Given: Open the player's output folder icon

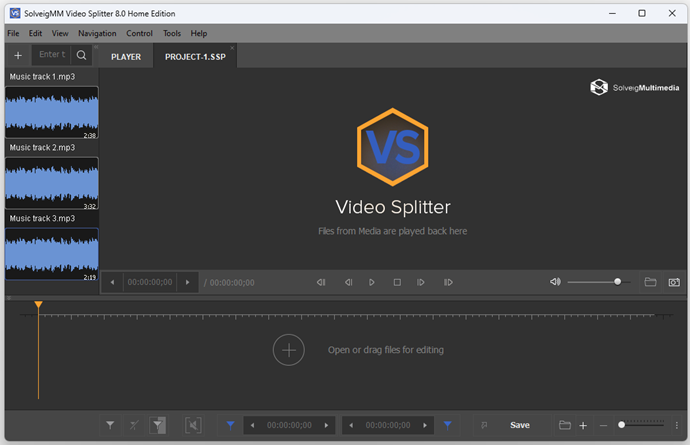Looking at the screenshot, I should [650, 282].
